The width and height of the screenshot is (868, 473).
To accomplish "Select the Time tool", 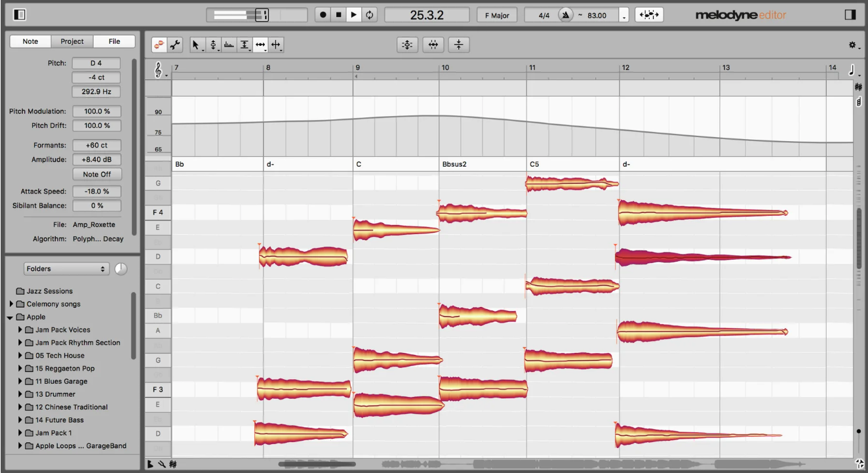I will point(260,45).
